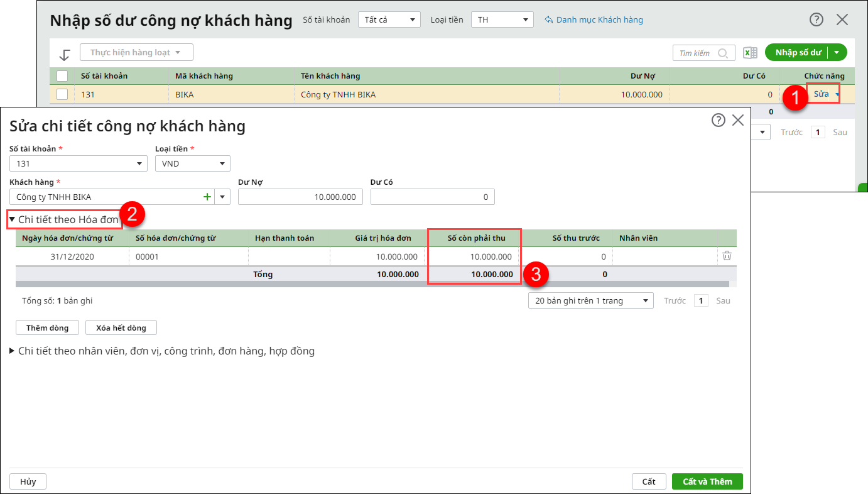Expand Chi tiết theo nhân viên, đơn vị section
The width and height of the screenshot is (868, 494).
162,351
